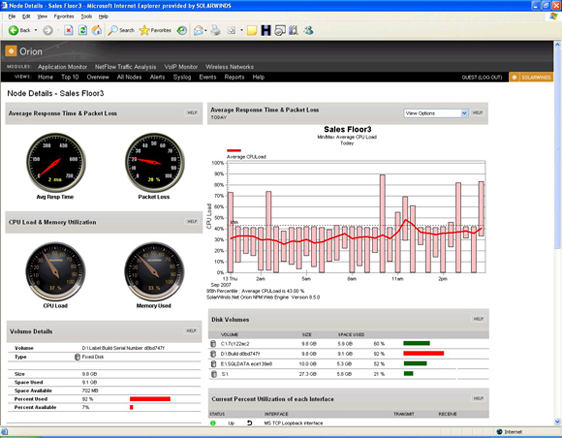The image size is (562, 438).
Task: Open the NetFlow Traffic Analysis module
Action: point(125,67)
